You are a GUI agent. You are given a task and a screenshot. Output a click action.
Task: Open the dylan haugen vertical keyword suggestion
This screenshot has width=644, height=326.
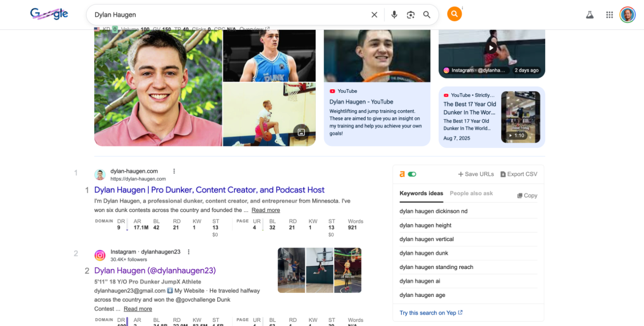coord(426,239)
